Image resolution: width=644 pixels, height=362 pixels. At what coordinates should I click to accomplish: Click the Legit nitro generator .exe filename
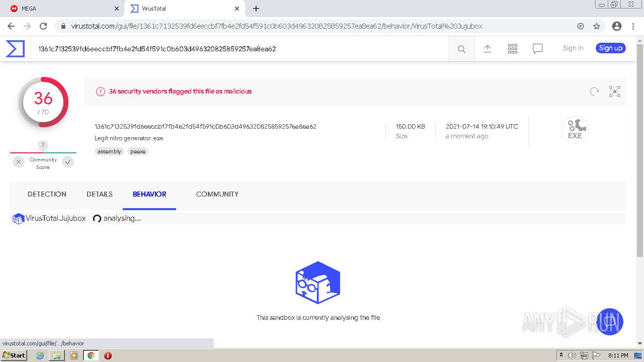point(129,138)
